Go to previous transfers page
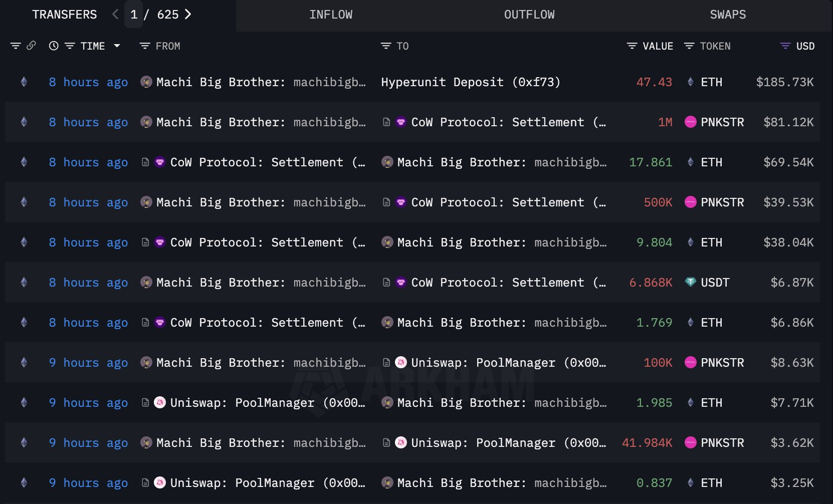This screenshot has width=833, height=504. (x=115, y=15)
